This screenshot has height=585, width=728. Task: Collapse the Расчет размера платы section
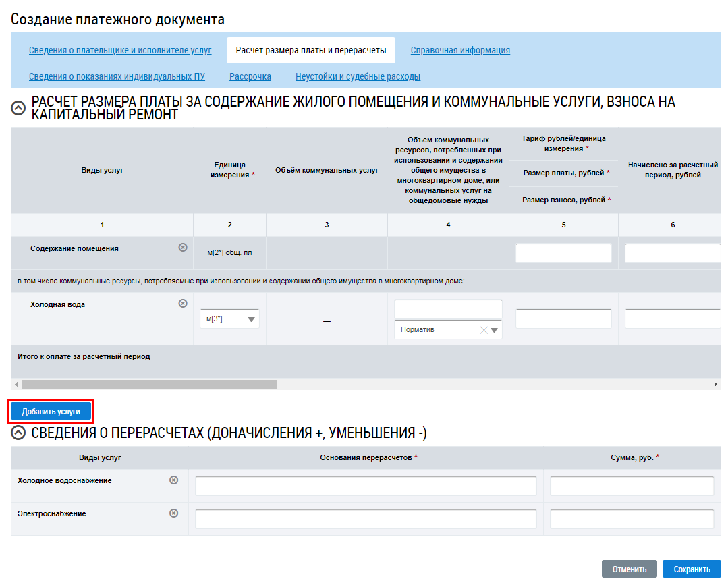19,108
